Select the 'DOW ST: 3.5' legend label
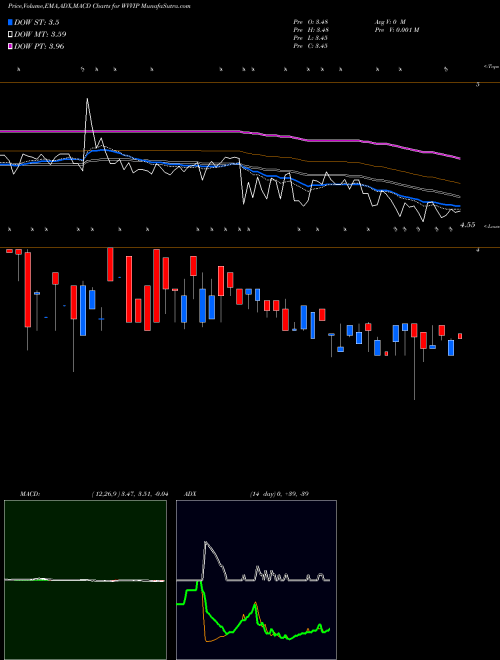This screenshot has width=500, height=660. tap(38, 23)
